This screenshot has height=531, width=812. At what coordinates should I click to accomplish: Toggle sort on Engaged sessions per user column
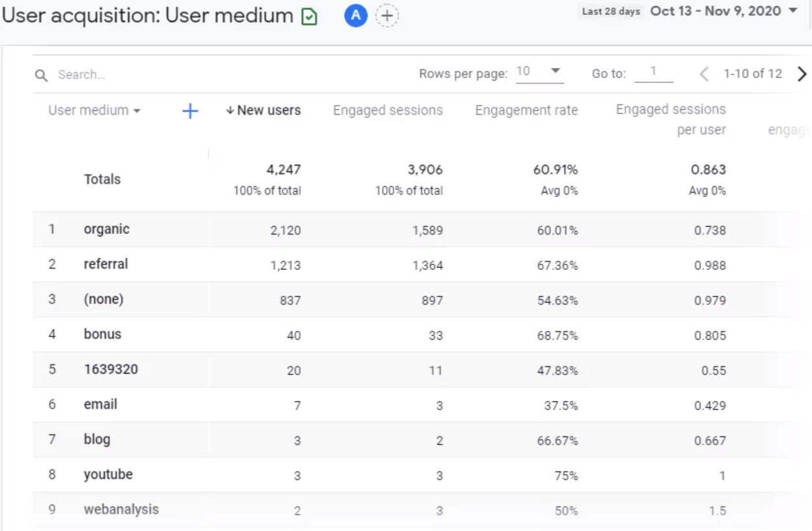pos(671,120)
